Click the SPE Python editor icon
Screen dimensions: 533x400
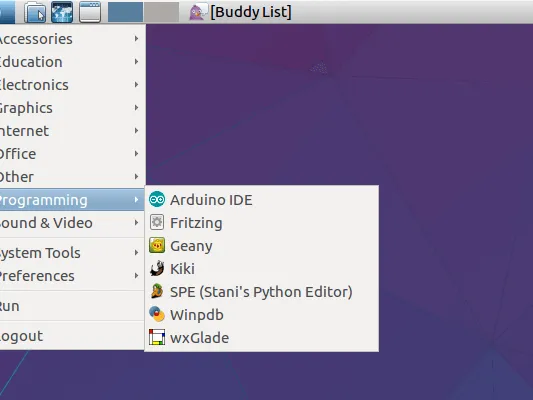tap(157, 291)
